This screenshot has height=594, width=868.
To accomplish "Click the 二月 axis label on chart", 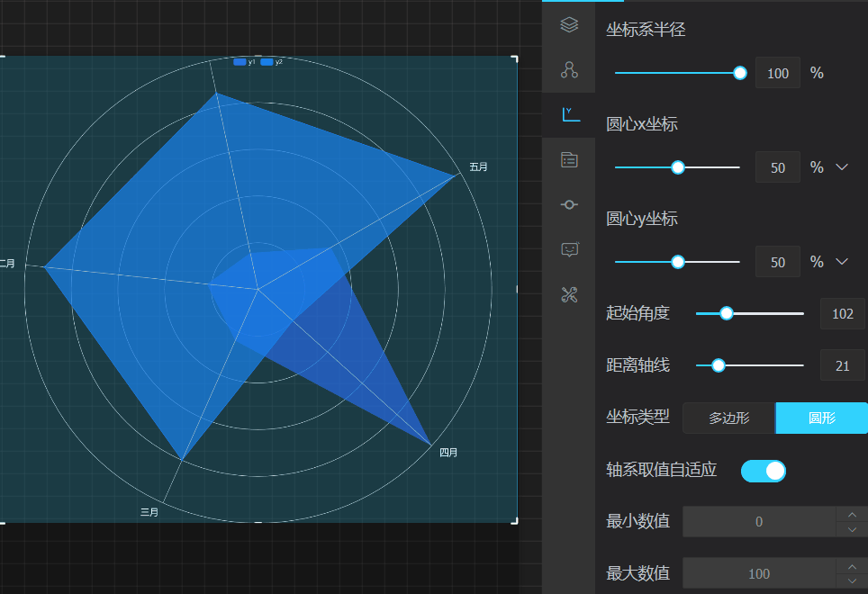I will pos(7,264).
